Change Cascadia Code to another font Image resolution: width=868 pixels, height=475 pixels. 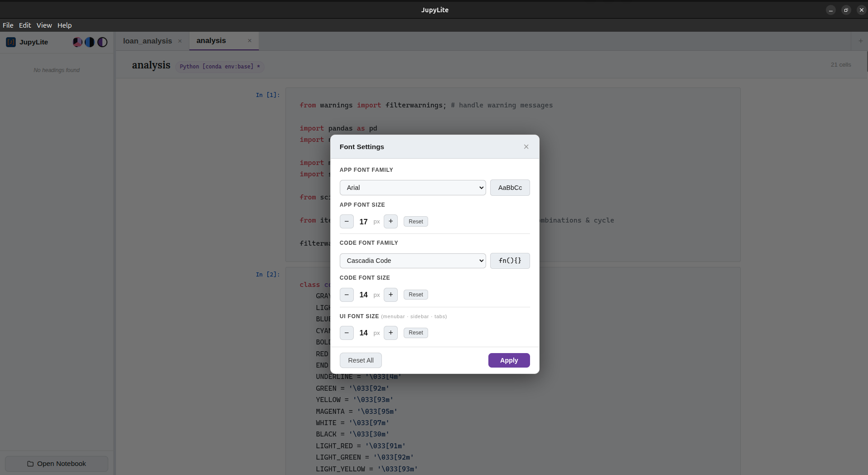[412, 261]
